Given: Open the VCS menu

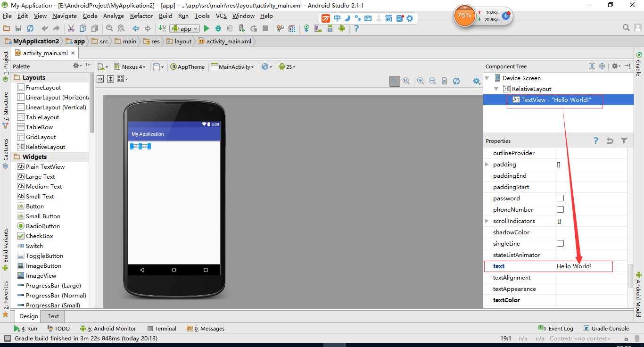Looking at the screenshot, I should tap(221, 16).
